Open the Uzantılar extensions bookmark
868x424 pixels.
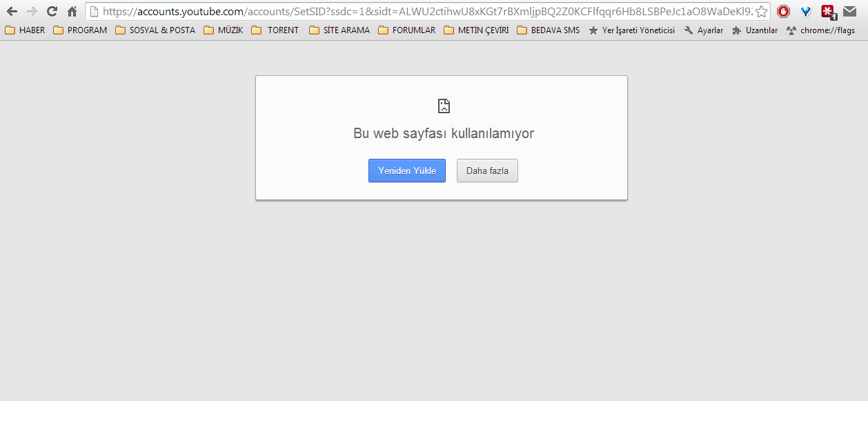755,30
